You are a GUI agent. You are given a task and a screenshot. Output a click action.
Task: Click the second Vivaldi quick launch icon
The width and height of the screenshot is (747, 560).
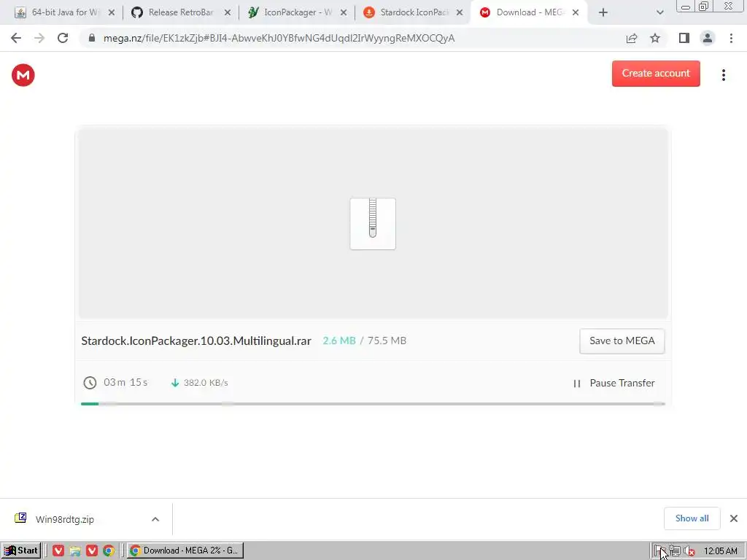[x=92, y=551]
